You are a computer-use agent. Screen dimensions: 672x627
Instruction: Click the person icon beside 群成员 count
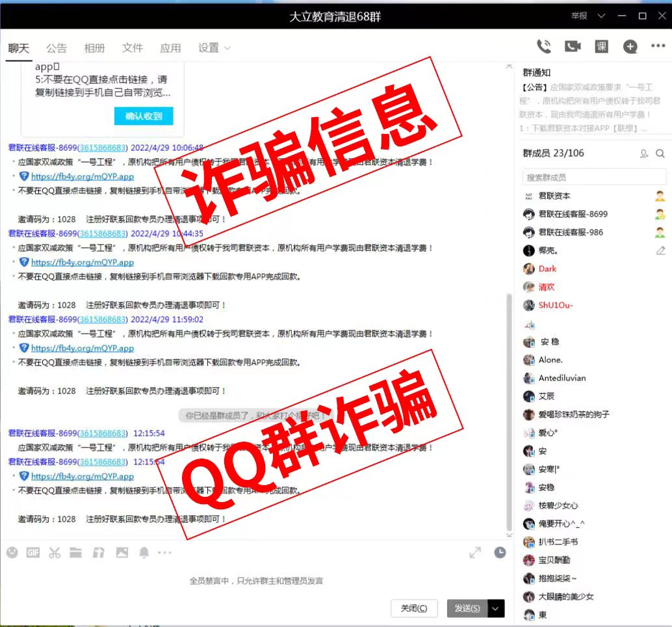coord(643,153)
